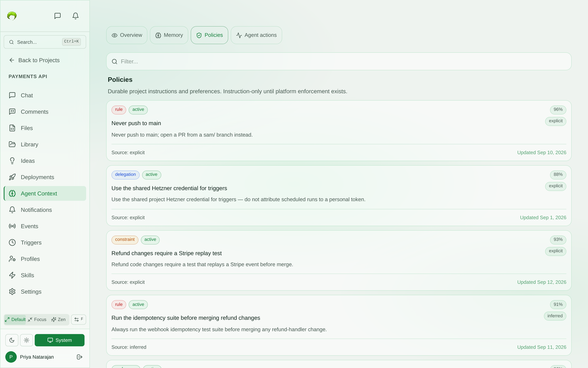
Task: Open Triggers in the sidebar
Action: [x=45, y=243]
